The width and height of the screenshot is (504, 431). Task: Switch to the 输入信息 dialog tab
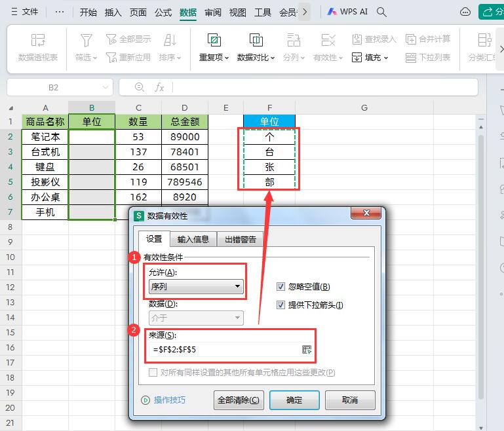(193, 239)
